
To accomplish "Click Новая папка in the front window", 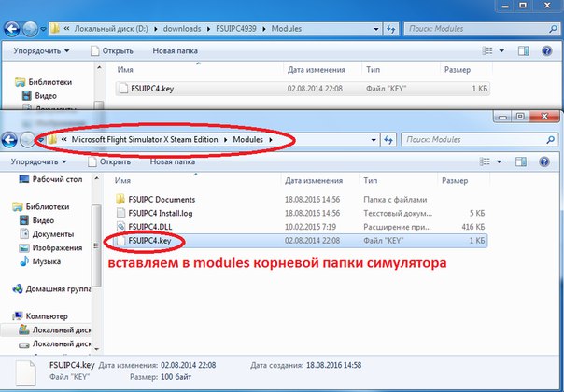I will (x=173, y=161).
